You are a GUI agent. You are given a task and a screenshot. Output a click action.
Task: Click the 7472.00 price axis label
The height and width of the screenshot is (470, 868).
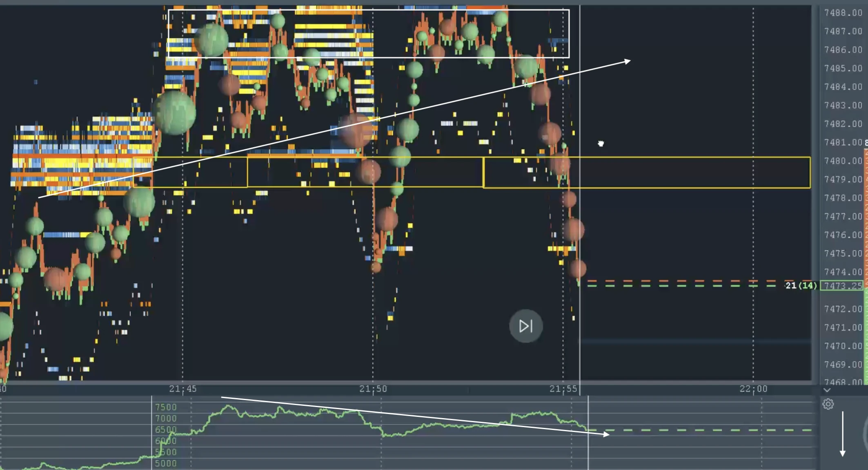pyautogui.click(x=843, y=309)
